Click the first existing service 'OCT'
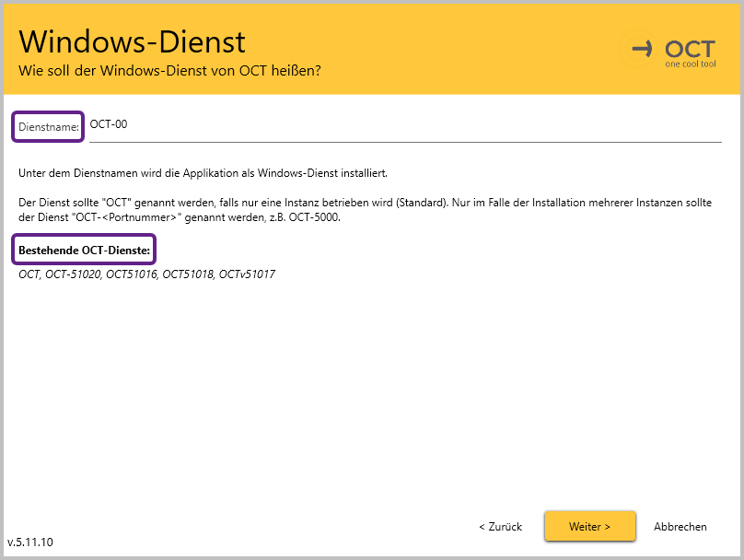744x560 pixels. pos(29,274)
